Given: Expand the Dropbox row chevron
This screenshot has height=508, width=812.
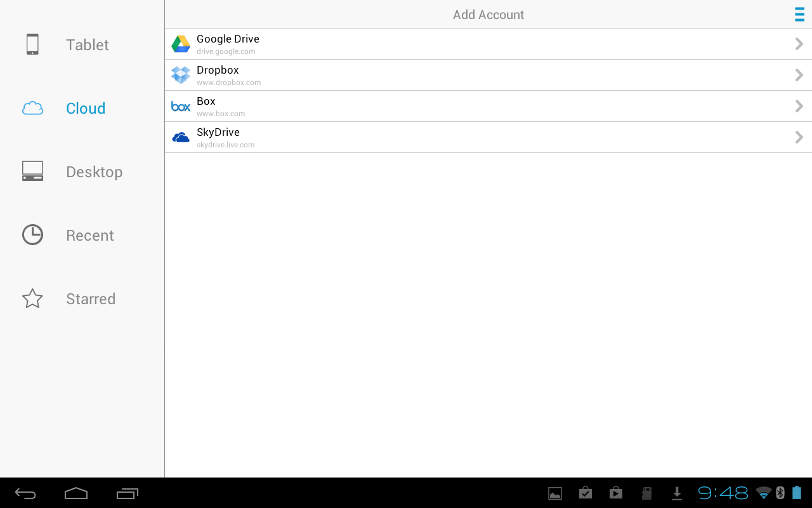Looking at the screenshot, I should (799, 74).
